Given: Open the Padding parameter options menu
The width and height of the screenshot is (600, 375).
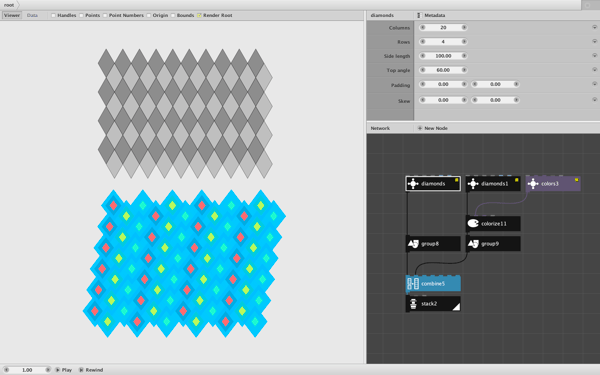Looking at the screenshot, I should click(x=594, y=84).
